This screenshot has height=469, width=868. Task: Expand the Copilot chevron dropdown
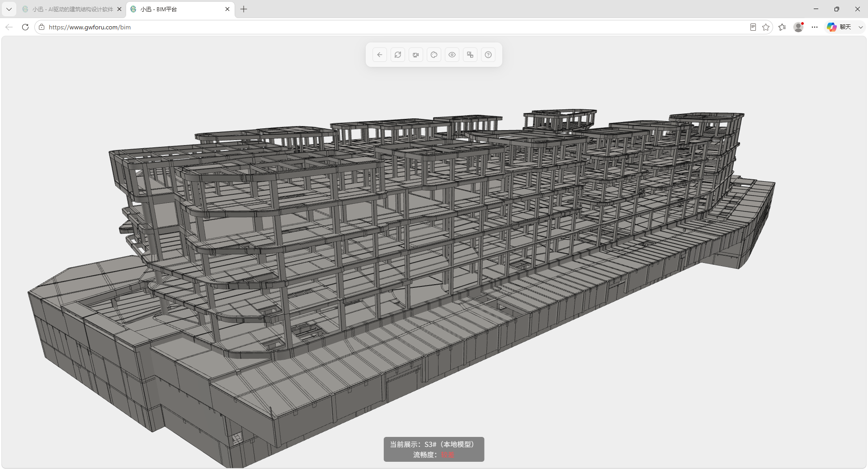point(860,27)
